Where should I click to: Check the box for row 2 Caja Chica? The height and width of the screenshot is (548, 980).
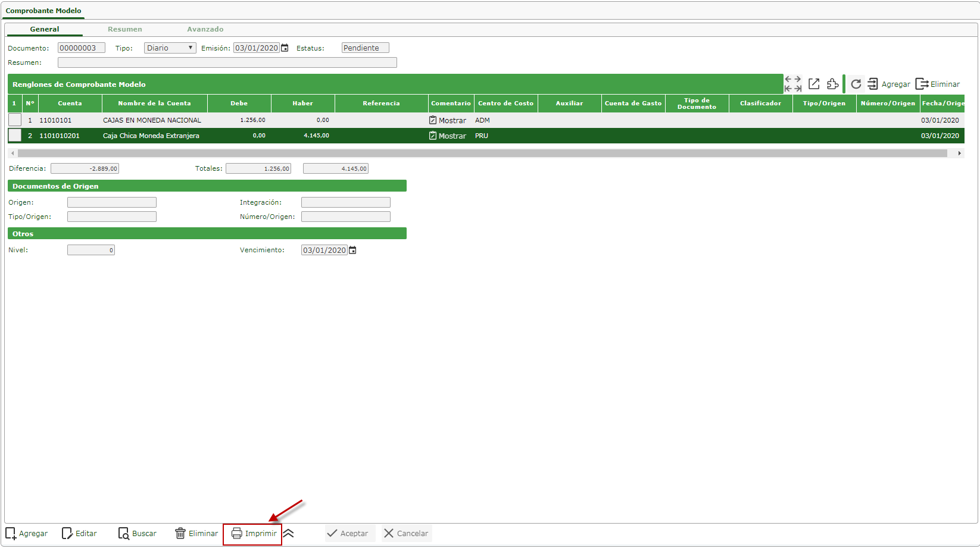pos(15,136)
